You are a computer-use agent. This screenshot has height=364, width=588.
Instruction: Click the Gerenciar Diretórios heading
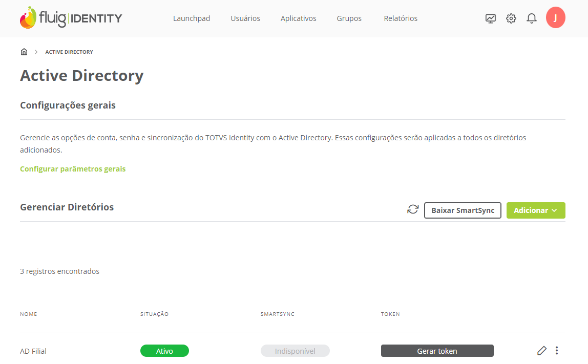[x=67, y=207]
